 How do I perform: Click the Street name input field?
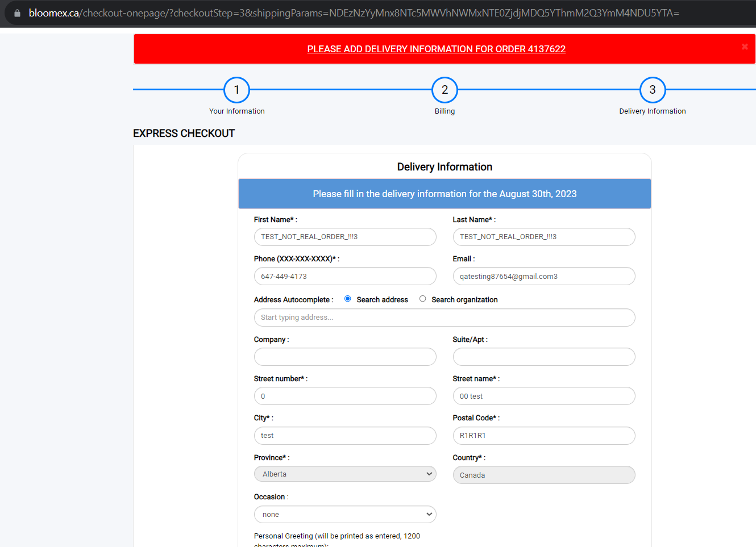pyautogui.click(x=544, y=396)
